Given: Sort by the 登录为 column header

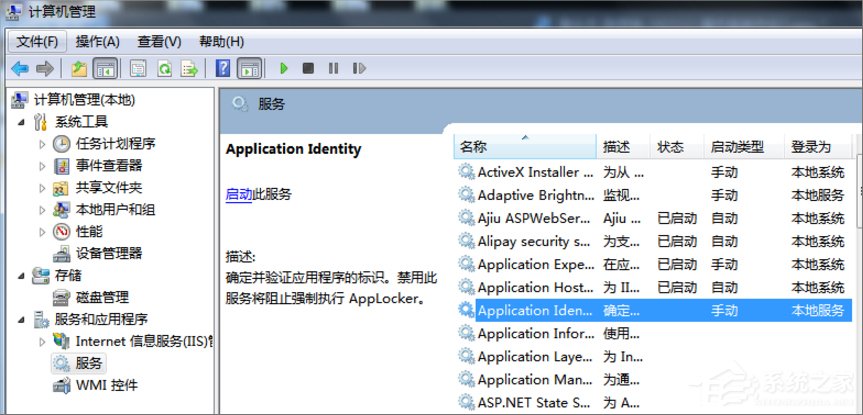Looking at the screenshot, I should (818, 147).
